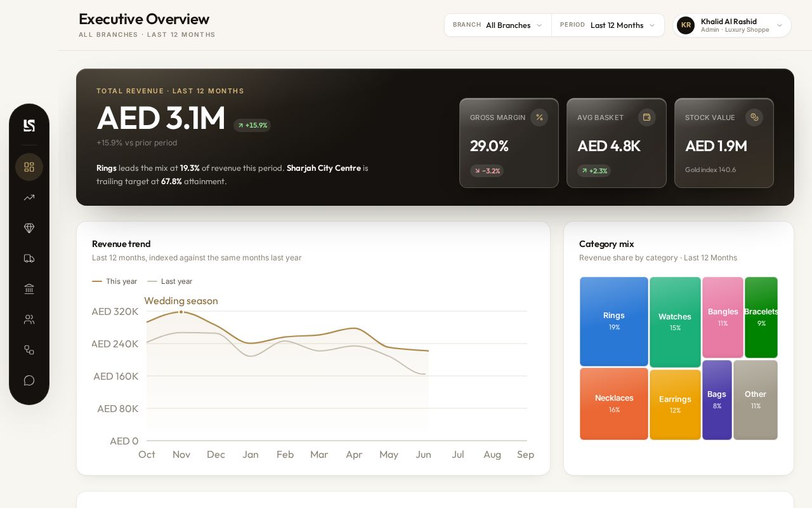Image resolution: width=812 pixels, height=508 pixels.
Task: Click the AED 320K axis label
Action: point(115,312)
